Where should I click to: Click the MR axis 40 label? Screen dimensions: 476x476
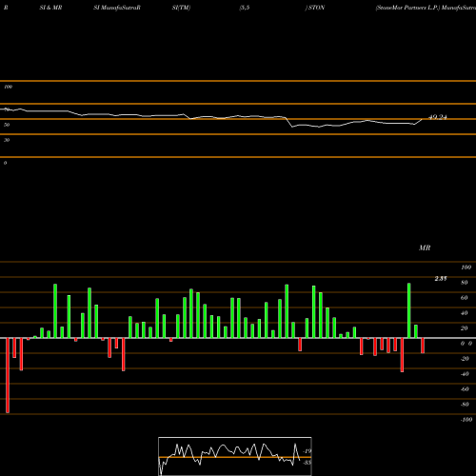pos(465,313)
